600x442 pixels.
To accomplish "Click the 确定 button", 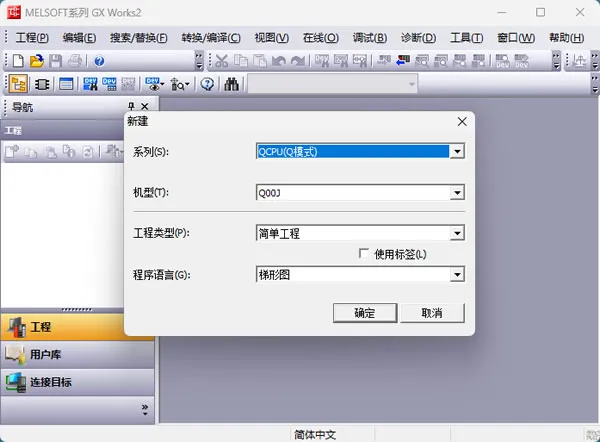I will [x=365, y=313].
